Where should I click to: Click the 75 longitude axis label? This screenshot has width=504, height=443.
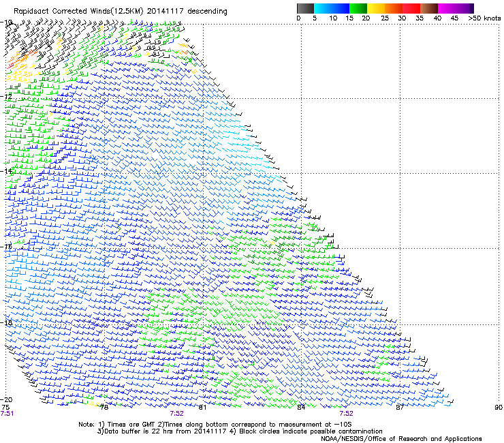pyautogui.click(x=5, y=407)
